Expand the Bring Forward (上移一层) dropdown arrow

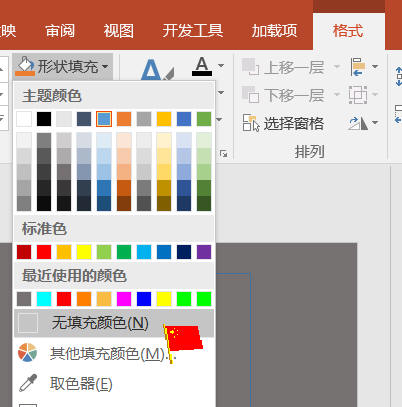tap(337, 67)
